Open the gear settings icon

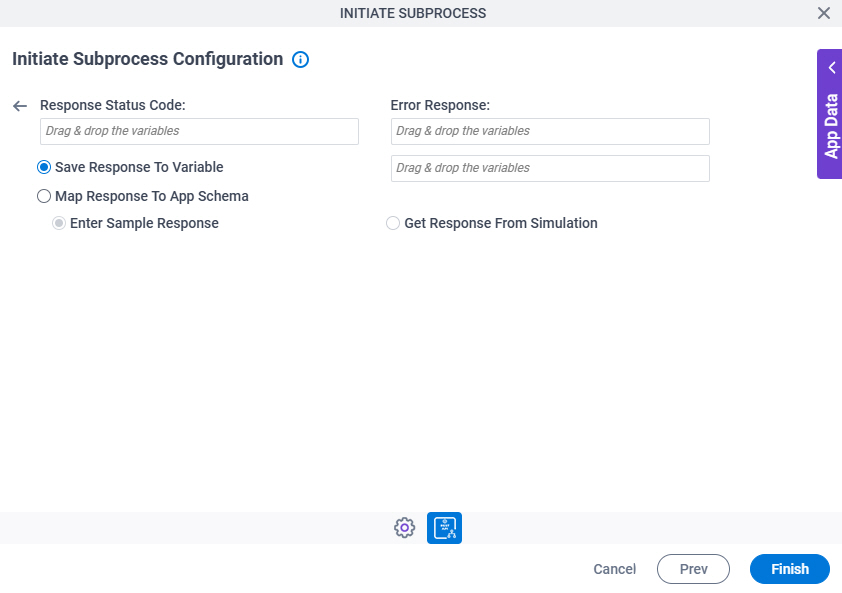(404, 528)
